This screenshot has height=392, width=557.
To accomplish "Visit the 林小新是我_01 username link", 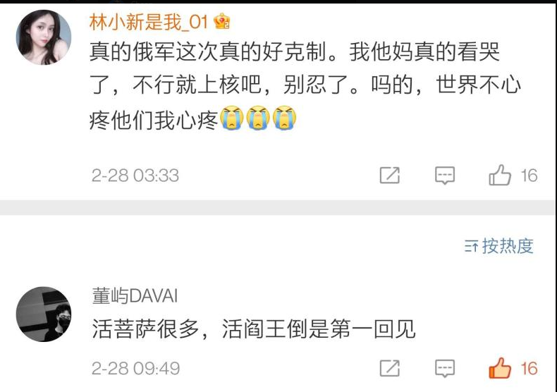I will [149, 22].
